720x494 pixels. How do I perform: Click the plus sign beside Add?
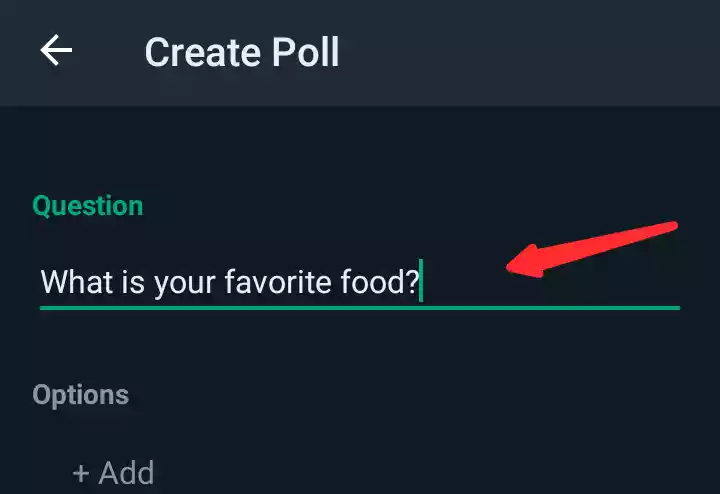(x=81, y=472)
